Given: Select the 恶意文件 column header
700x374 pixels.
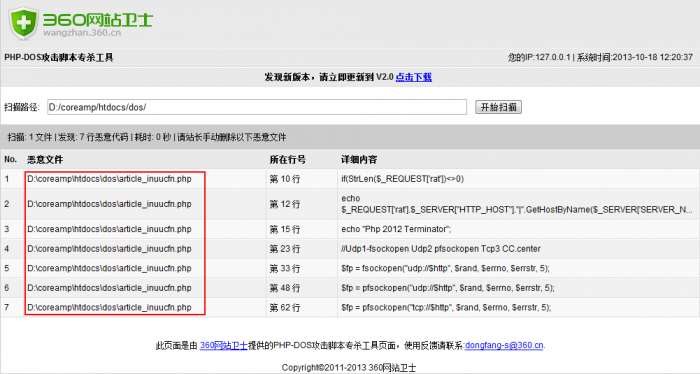Looking at the screenshot, I should [x=45, y=159].
